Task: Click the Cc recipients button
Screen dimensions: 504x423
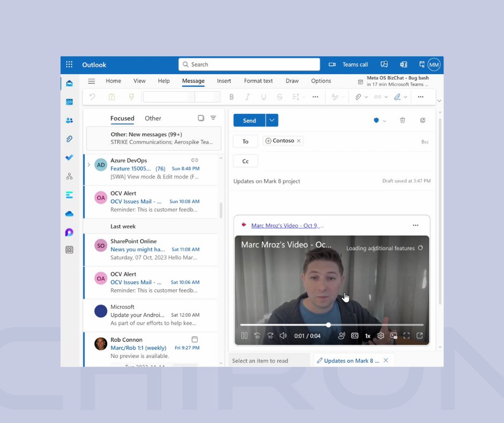Action: 246,161
